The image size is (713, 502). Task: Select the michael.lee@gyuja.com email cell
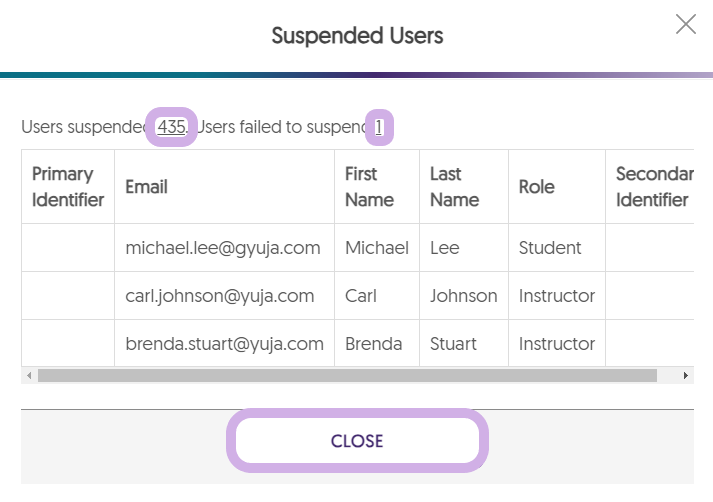pyautogui.click(x=222, y=248)
